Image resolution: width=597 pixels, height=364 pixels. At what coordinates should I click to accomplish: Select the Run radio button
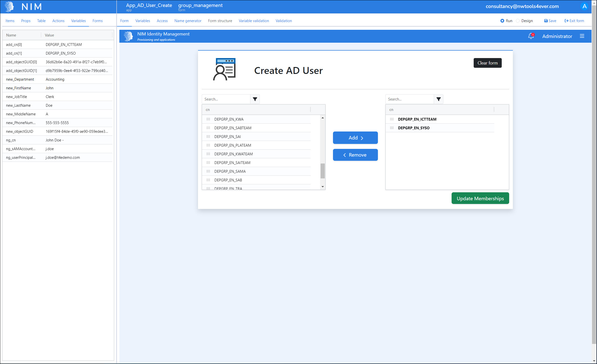502,21
